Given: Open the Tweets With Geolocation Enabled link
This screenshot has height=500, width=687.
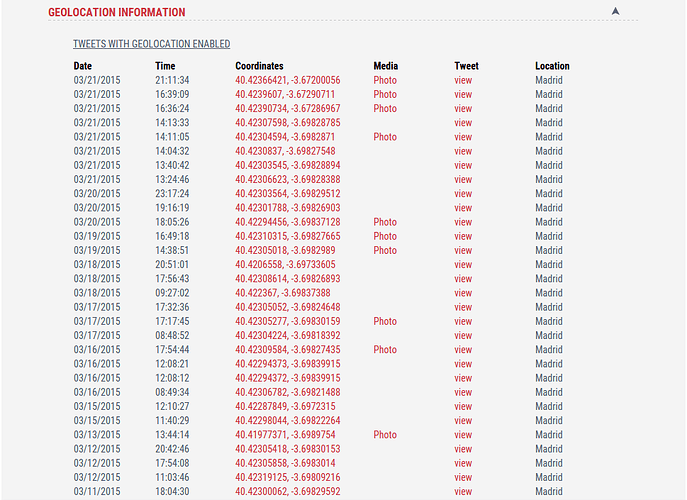Looking at the screenshot, I should pyautogui.click(x=152, y=44).
